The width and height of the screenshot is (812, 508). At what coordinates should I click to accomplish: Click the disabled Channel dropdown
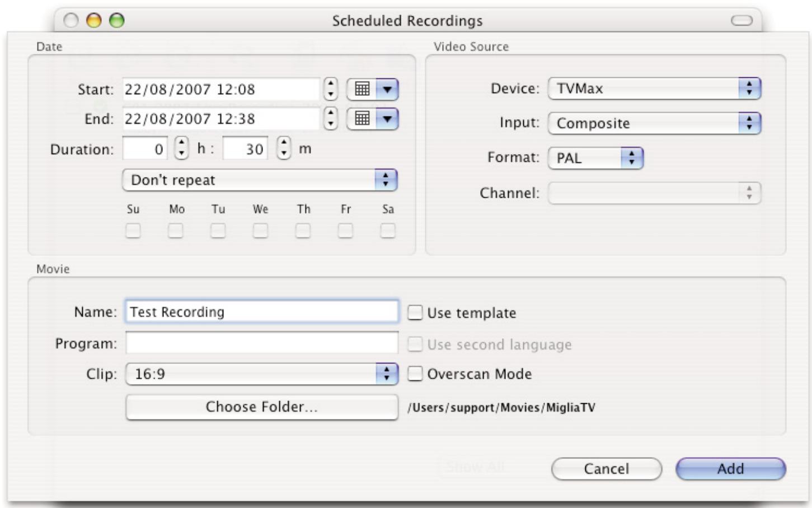(654, 193)
